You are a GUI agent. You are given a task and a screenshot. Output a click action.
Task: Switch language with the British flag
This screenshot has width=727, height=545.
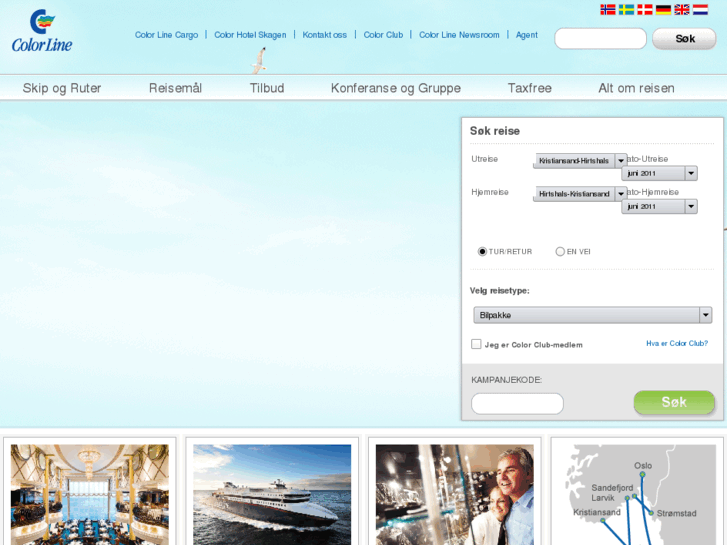(682, 10)
